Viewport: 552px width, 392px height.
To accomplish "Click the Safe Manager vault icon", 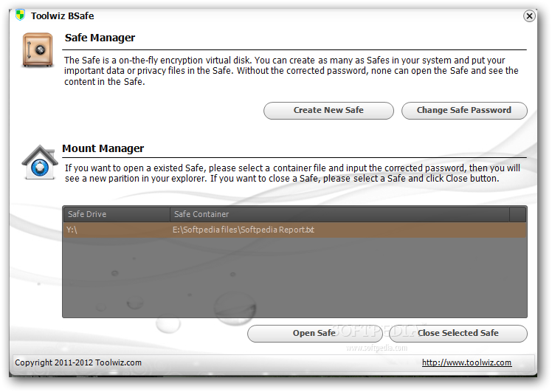I will (x=38, y=49).
